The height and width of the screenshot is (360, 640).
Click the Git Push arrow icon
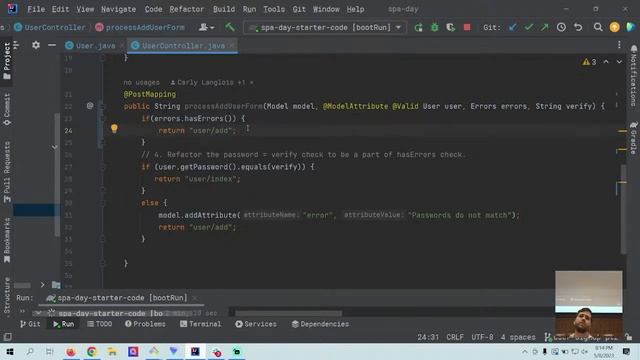coord(545,27)
